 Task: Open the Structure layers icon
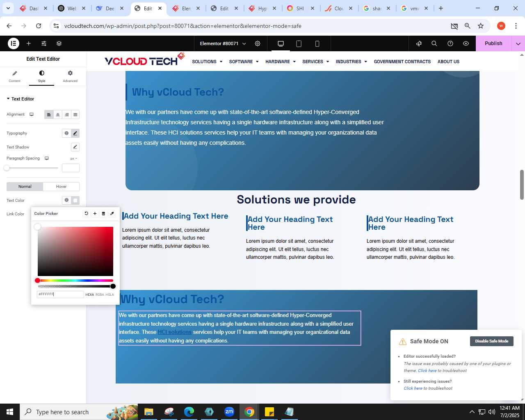coord(59,43)
